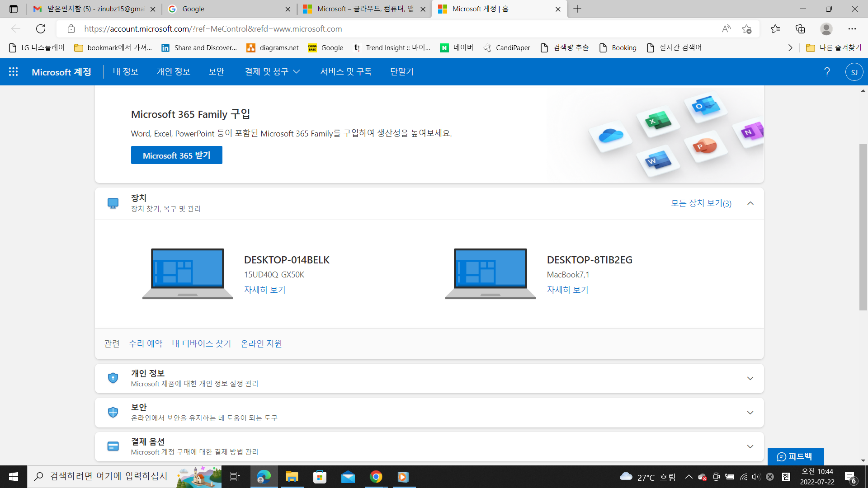Viewport: 868px width, 488px height.
Task: Open File Explorer from the taskbar
Action: (292, 477)
